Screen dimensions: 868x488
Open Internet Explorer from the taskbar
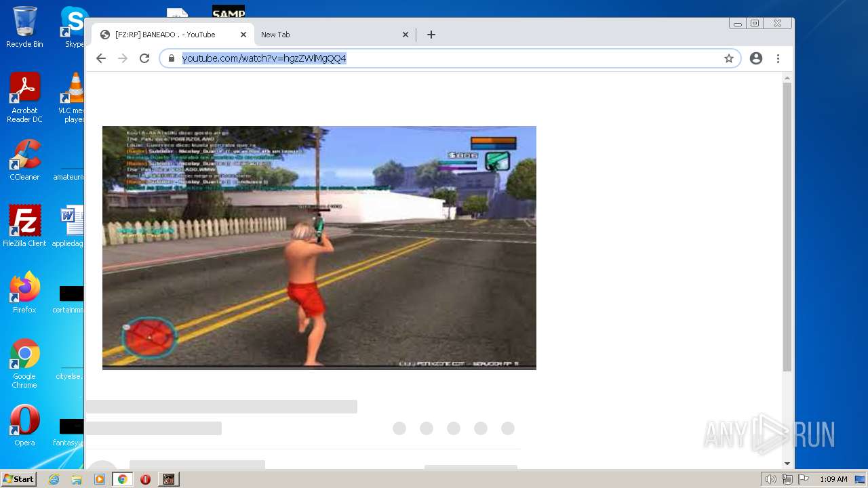pyautogui.click(x=54, y=479)
